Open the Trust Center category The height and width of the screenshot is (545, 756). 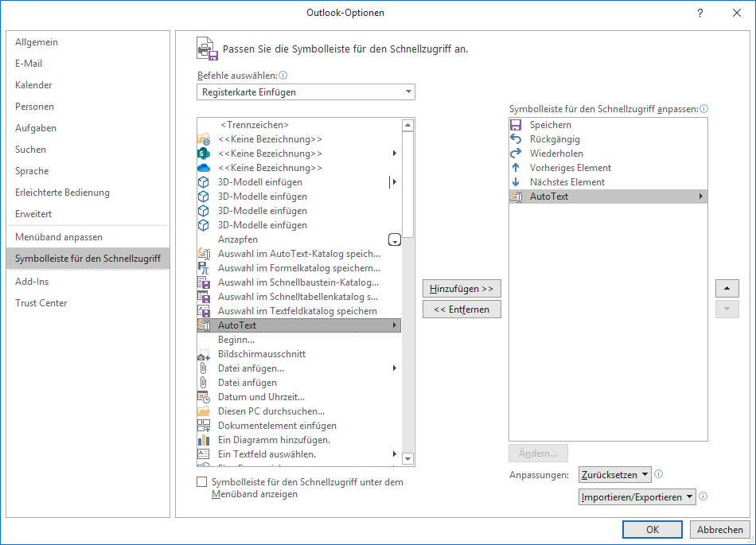click(41, 303)
